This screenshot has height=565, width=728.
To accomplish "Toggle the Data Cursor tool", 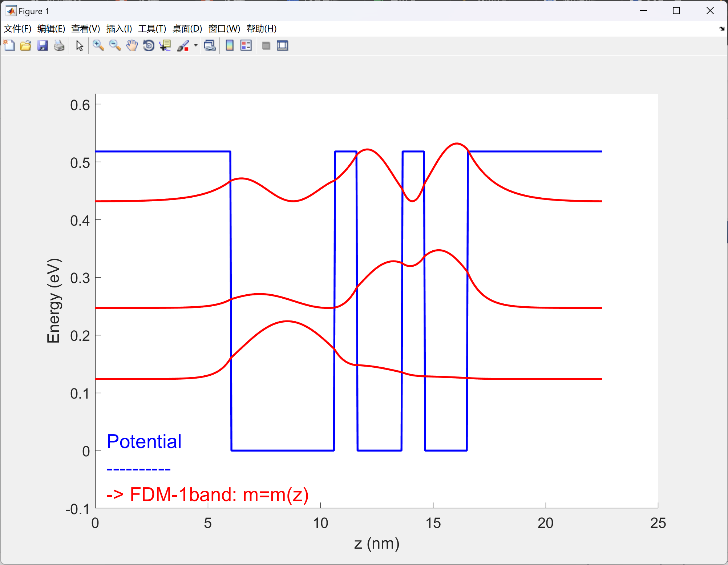I will tap(166, 46).
